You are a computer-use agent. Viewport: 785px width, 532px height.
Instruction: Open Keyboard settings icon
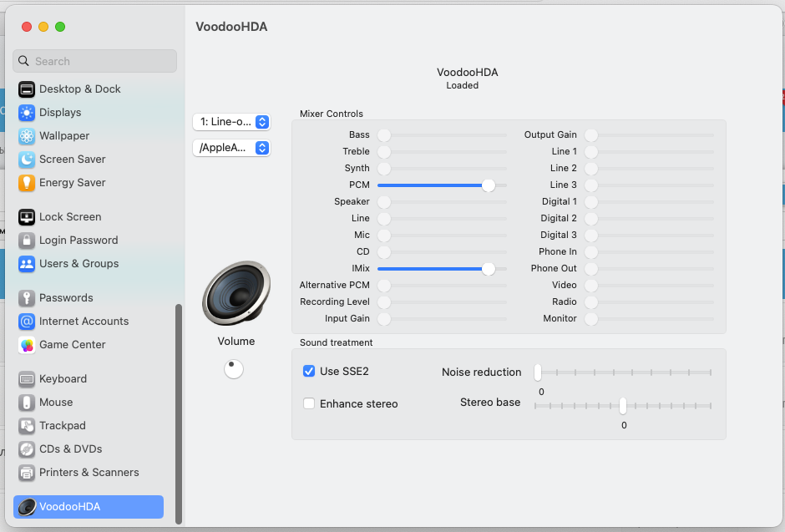[x=27, y=379]
